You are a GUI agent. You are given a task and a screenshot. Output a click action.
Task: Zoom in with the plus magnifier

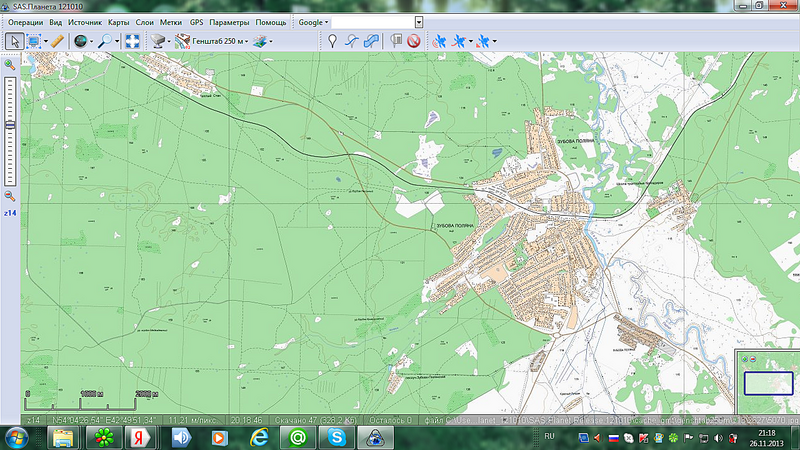(10, 64)
